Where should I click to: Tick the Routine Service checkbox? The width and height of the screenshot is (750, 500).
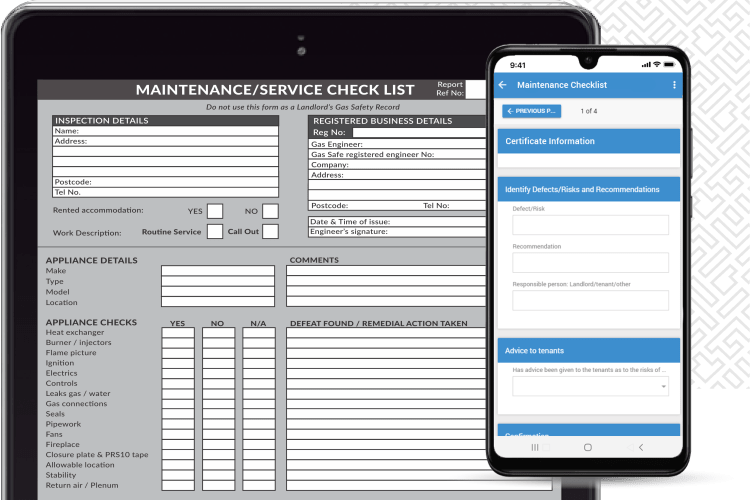point(215,232)
